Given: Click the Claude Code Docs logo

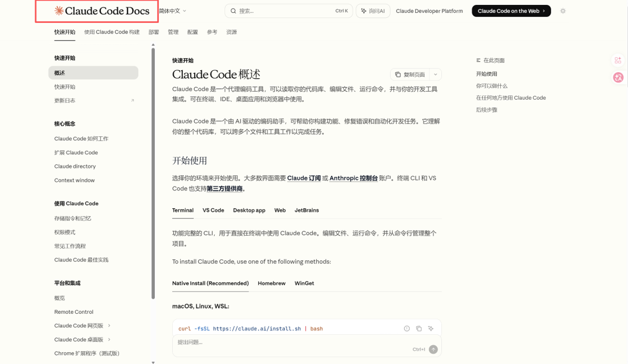Looking at the screenshot, I should point(102,11).
